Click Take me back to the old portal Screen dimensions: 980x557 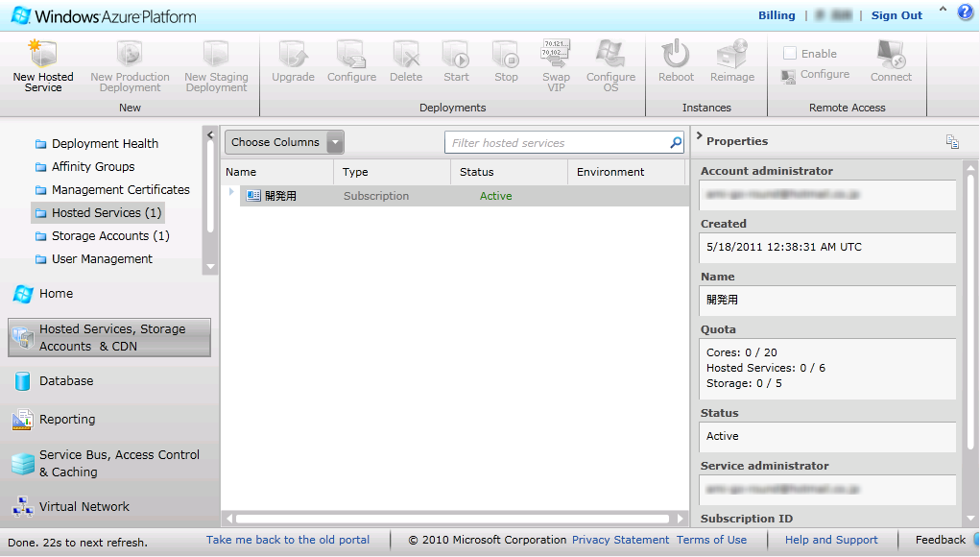click(288, 540)
